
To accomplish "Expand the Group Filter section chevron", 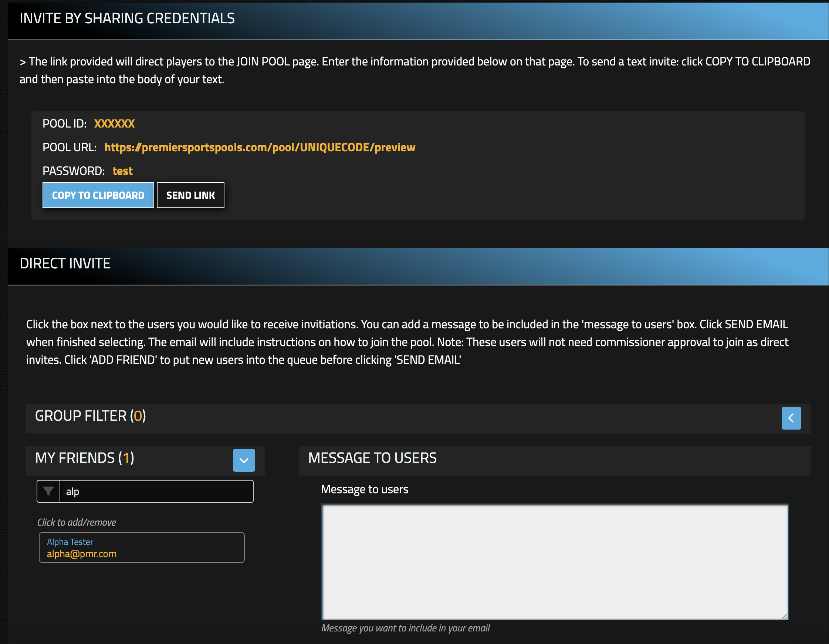I will [791, 418].
